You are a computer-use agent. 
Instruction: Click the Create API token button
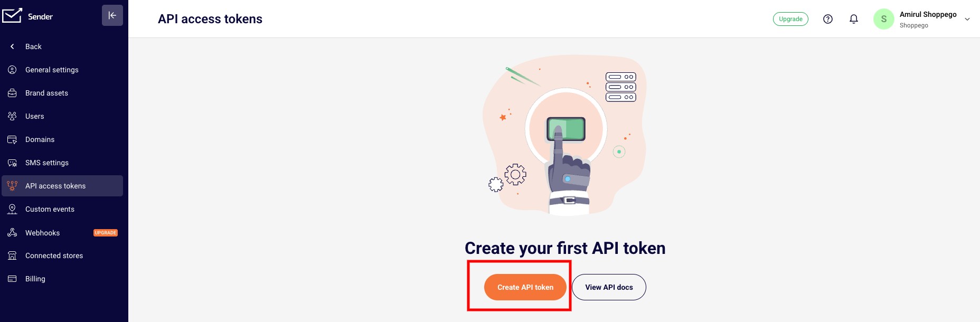click(x=525, y=287)
